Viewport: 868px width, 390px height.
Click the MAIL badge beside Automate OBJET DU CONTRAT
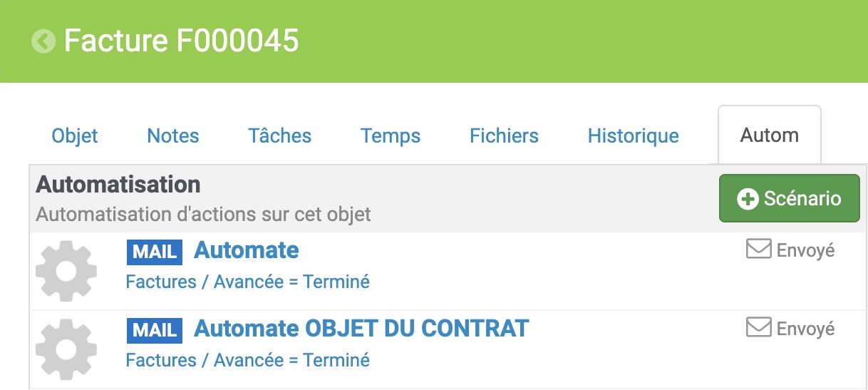click(155, 330)
